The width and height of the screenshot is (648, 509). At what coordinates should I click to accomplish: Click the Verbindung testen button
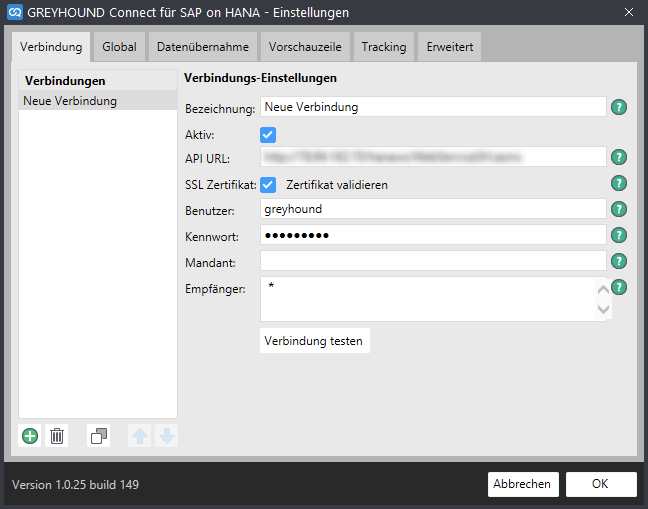click(x=314, y=341)
